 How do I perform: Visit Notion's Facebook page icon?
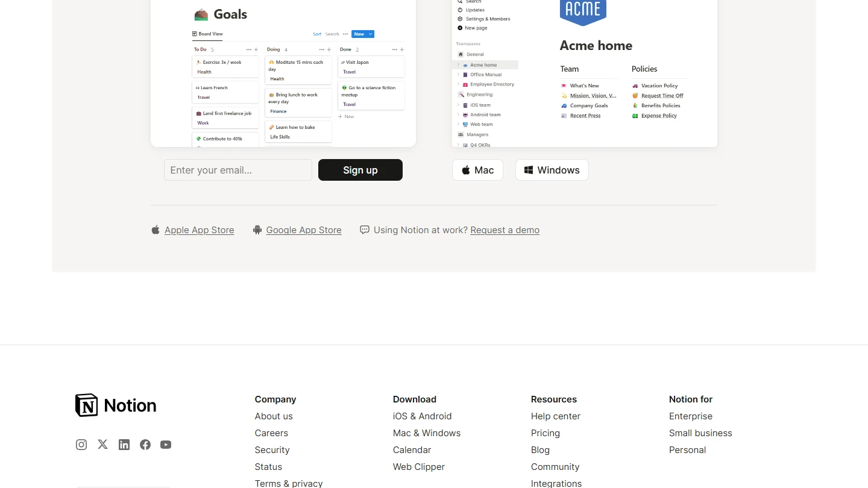(145, 445)
